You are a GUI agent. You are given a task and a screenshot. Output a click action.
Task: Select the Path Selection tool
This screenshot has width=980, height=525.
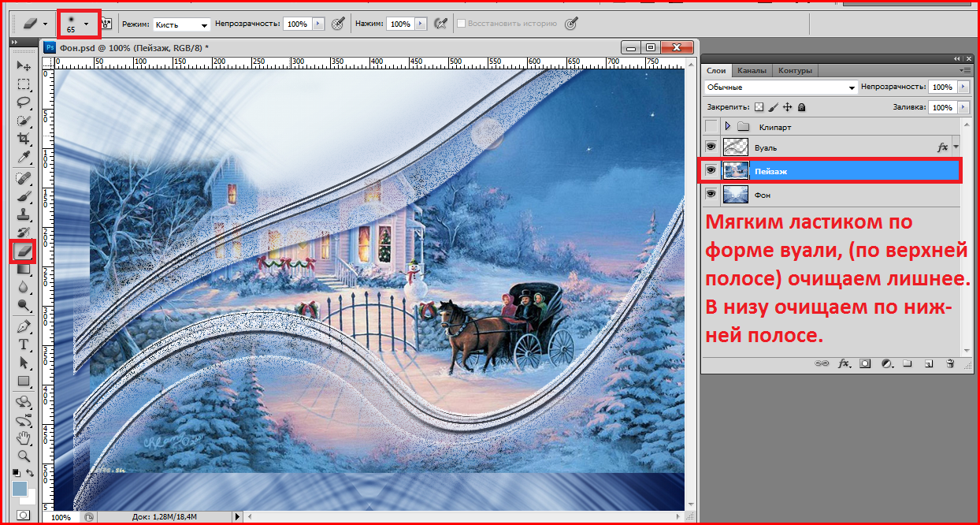coord(24,363)
